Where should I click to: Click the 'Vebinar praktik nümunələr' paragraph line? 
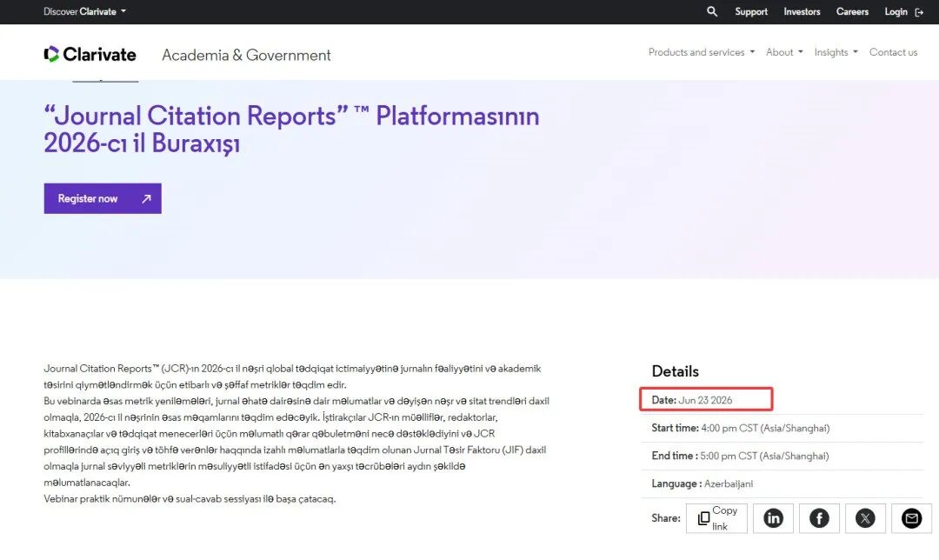pos(190,499)
